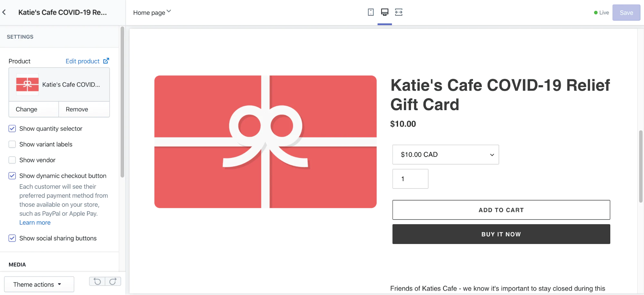Select desktop preview icon
The height and width of the screenshot is (295, 644).
pyautogui.click(x=385, y=12)
